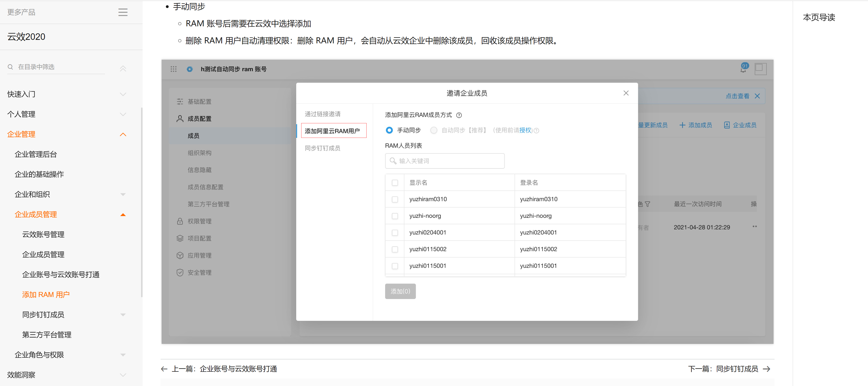Image resolution: width=868 pixels, height=386 pixels.
Task: Expand the 效能洞察 section chevron
Action: pos(123,375)
